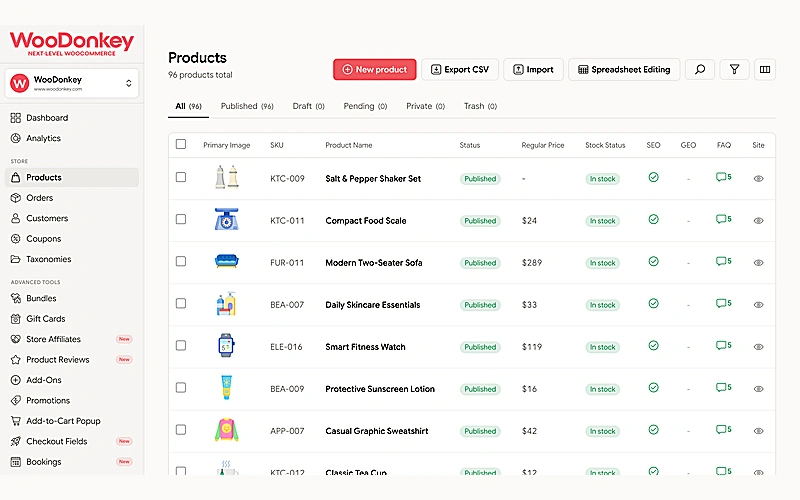Check the Casual Graphic Sweatshirt row checkbox
The height and width of the screenshot is (500, 800).
(x=181, y=430)
